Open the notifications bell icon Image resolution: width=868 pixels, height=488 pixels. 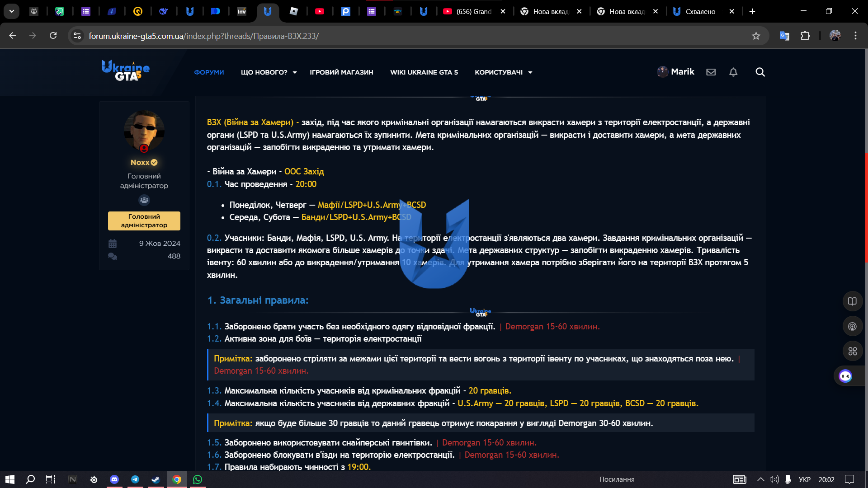tap(733, 72)
